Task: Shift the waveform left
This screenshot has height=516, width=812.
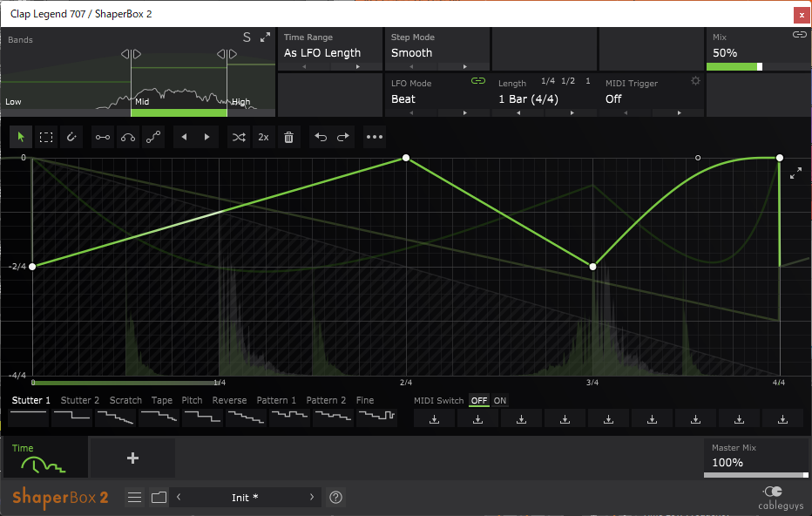Action: pos(185,138)
